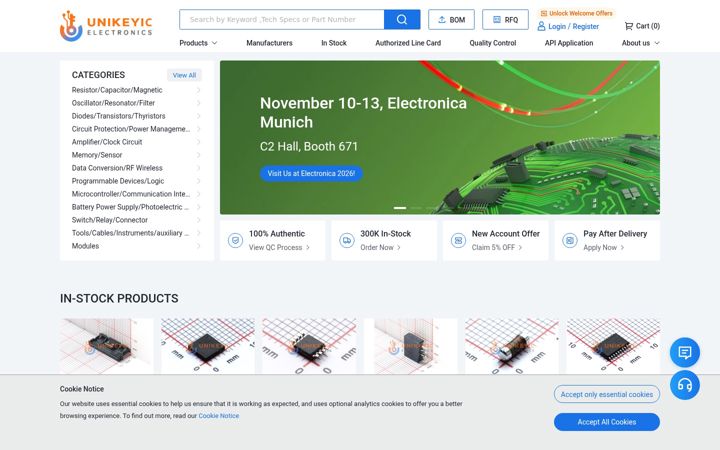The height and width of the screenshot is (450, 720).
Task: Click Visit Us at Electronica 2026 button
Action: 311,173
